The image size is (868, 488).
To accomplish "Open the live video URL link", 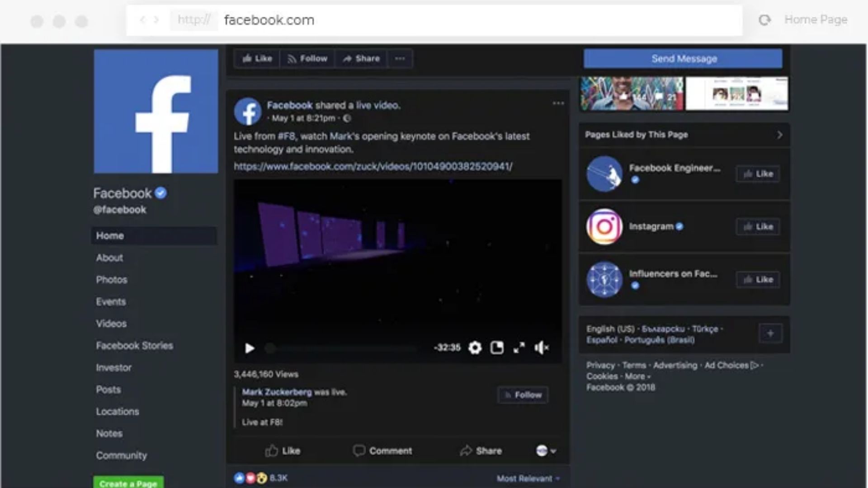I will pyautogui.click(x=373, y=166).
